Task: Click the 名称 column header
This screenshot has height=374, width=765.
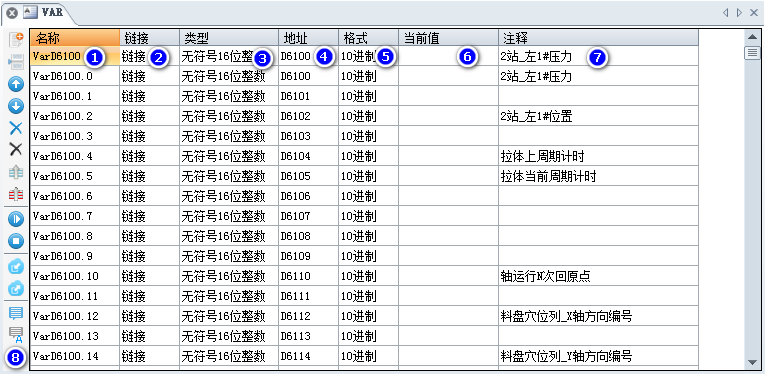Action: 75,38
